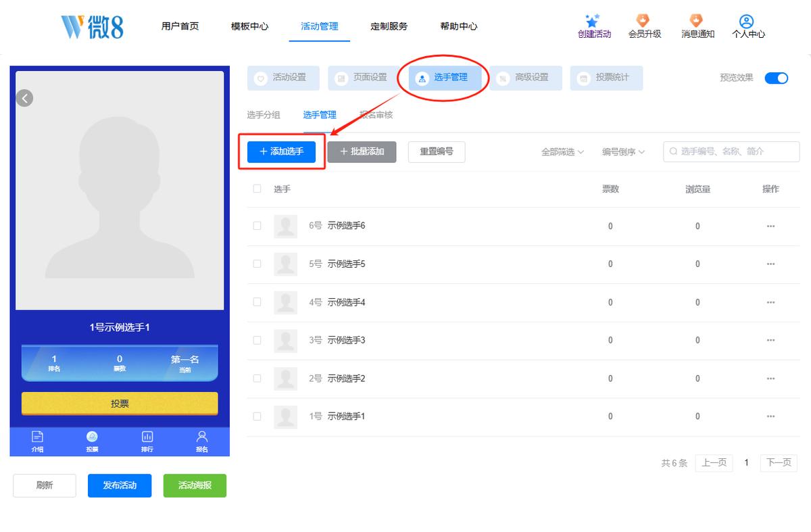Open more actions for 示例选手5
This screenshot has height=532, width=811.
coord(770,264)
